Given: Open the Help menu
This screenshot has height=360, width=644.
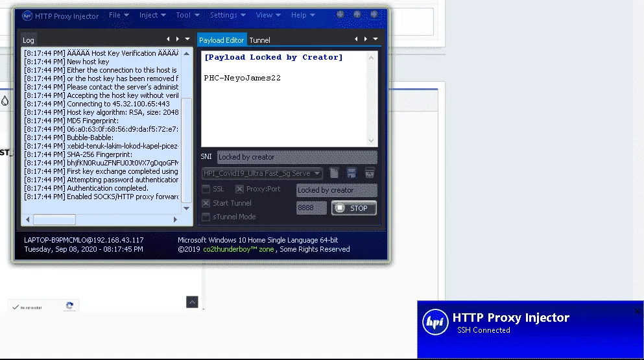Looking at the screenshot, I should [x=303, y=15].
